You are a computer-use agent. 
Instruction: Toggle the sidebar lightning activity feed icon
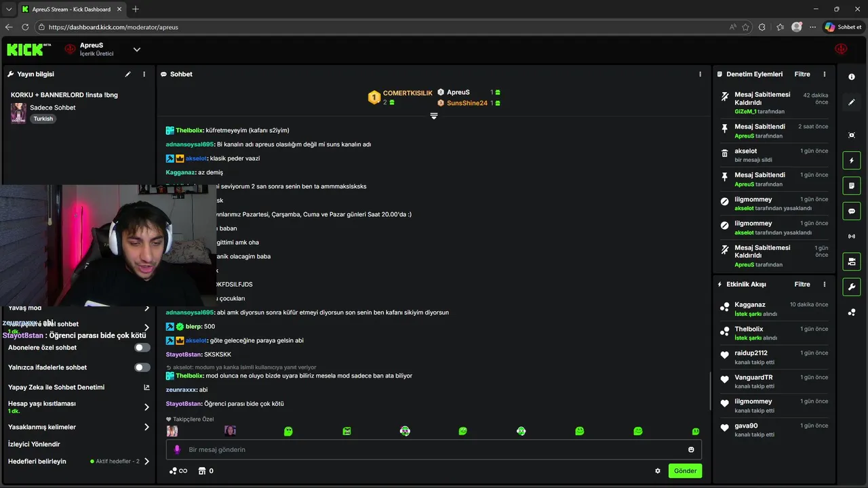pos(852,161)
